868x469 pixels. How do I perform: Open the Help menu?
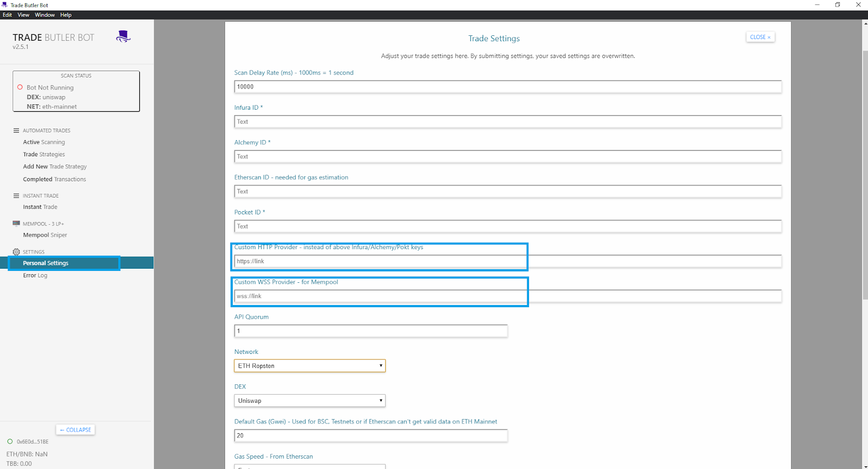[x=66, y=15]
